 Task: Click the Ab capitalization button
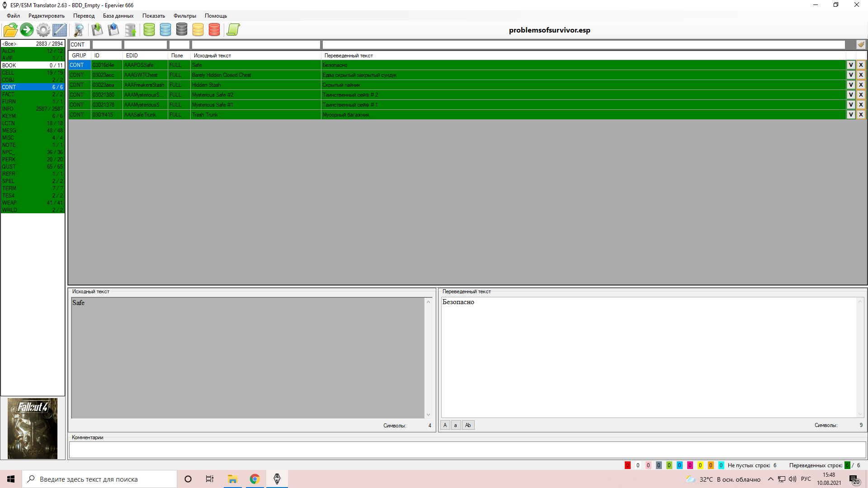coord(468,425)
